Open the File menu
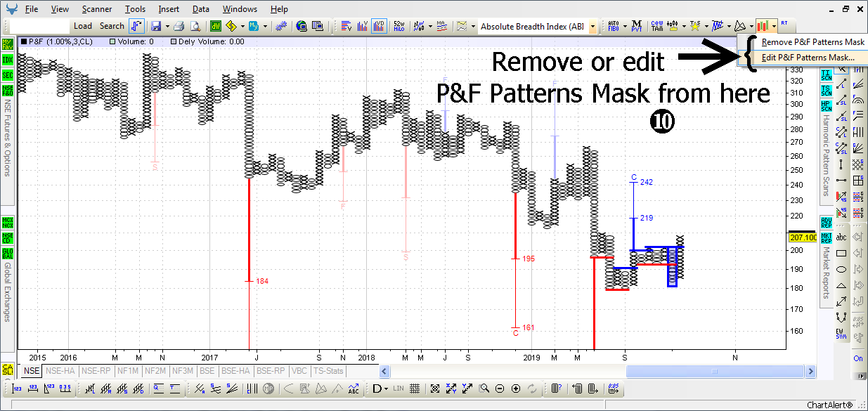 coord(31,9)
